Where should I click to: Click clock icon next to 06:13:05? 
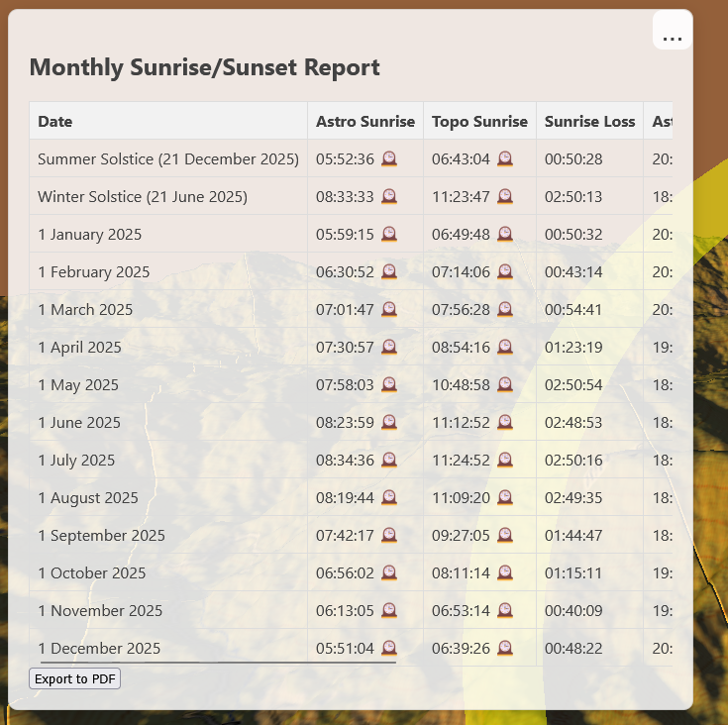pos(389,610)
